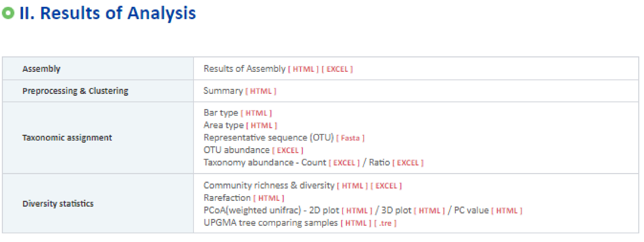This screenshot has width=644, height=242.
Task: Open Taxonomy abundance Ratio EXCEL link
Action: point(408,163)
